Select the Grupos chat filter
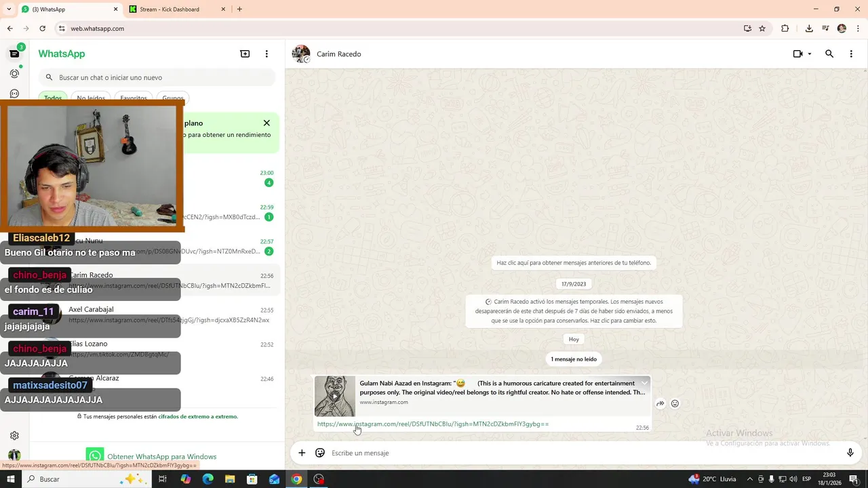Image resolution: width=868 pixels, height=488 pixels. pyautogui.click(x=173, y=98)
